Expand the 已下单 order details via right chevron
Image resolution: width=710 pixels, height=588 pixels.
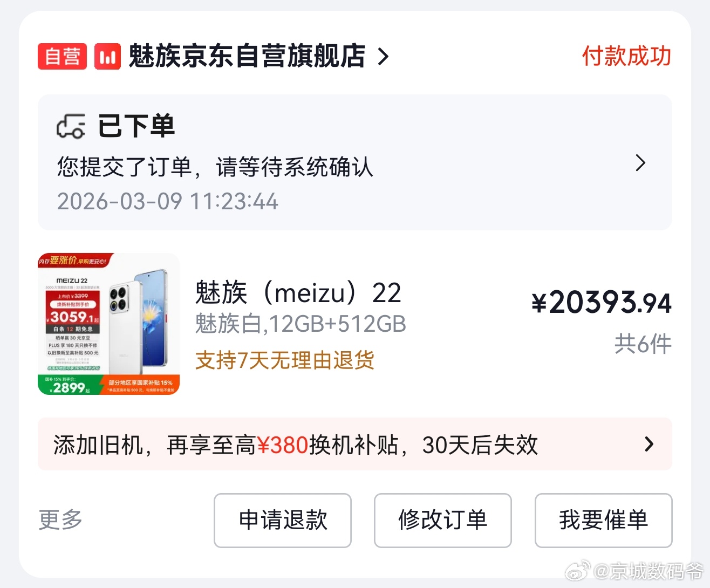click(x=640, y=162)
